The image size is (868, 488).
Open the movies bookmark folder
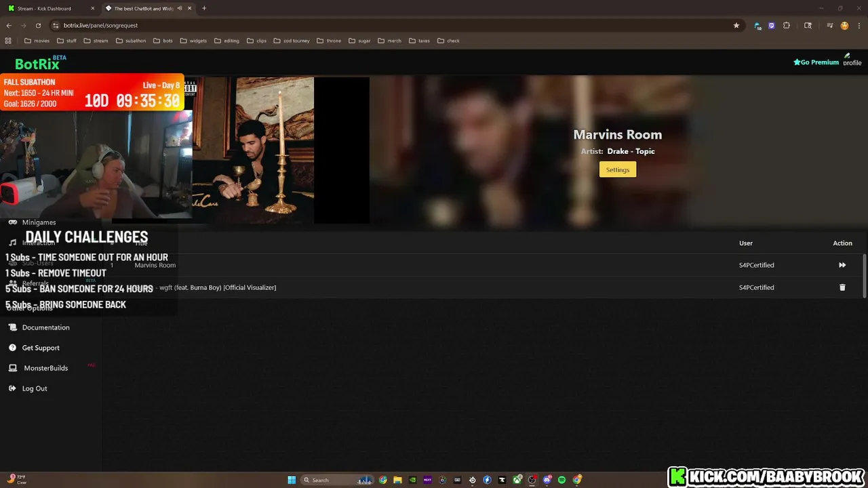coord(37,41)
